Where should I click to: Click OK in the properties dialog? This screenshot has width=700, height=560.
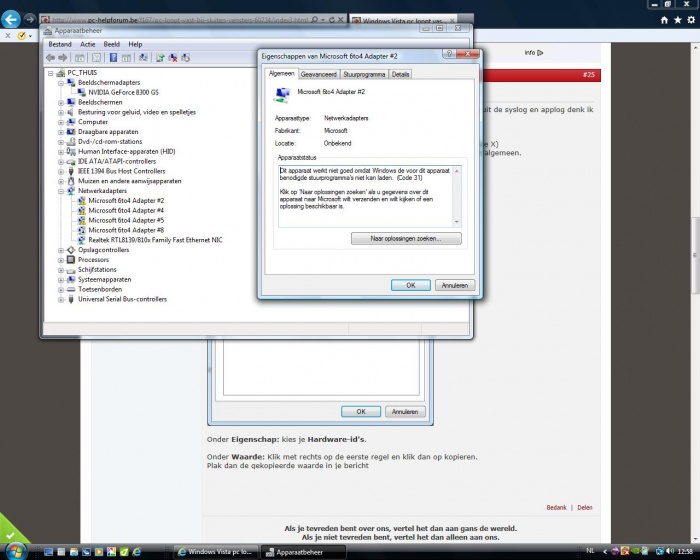[411, 285]
